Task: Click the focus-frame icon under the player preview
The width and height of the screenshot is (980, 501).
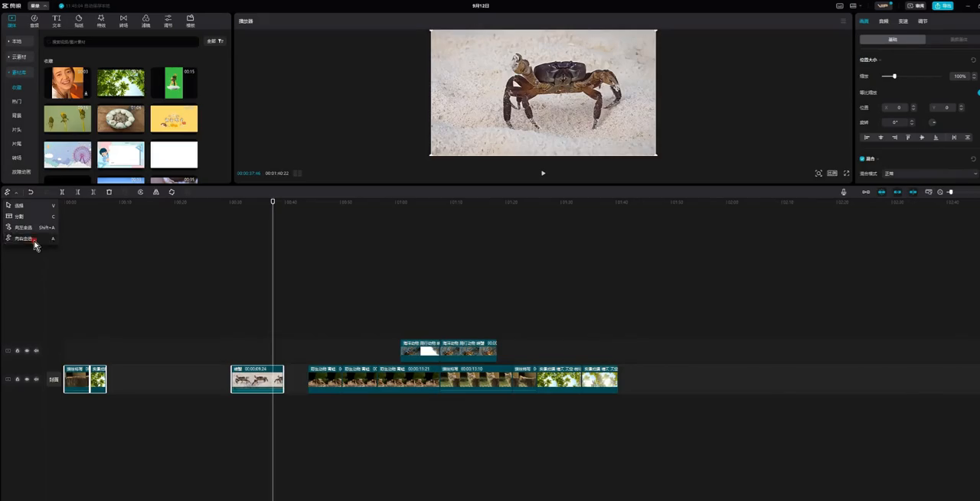Action: (818, 174)
